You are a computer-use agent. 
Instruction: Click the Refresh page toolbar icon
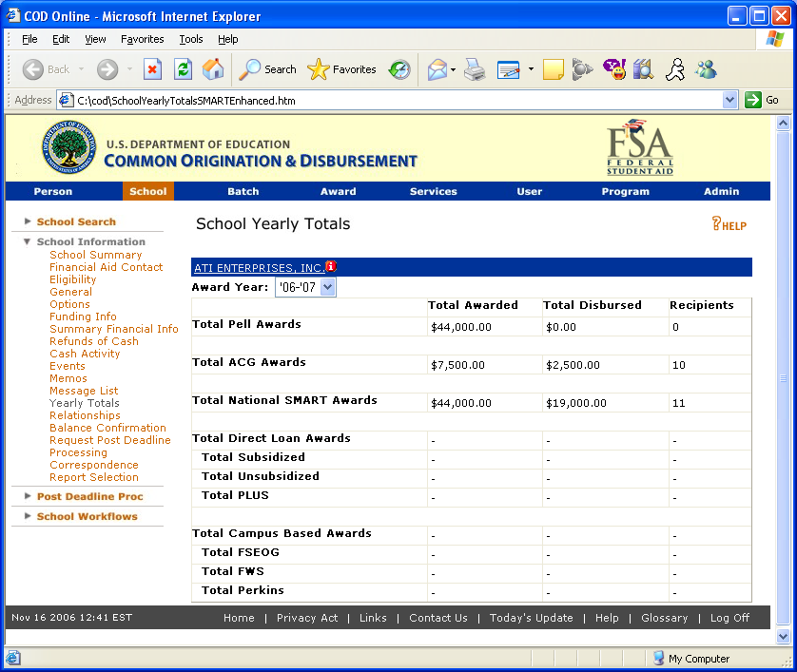click(x=183, y=69)
